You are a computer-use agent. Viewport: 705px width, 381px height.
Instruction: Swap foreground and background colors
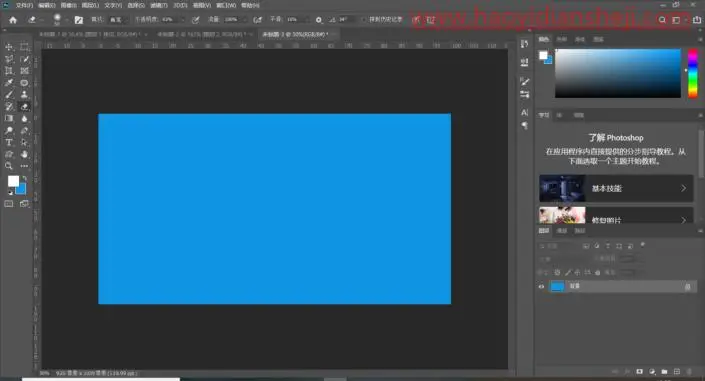coord(24,178)
